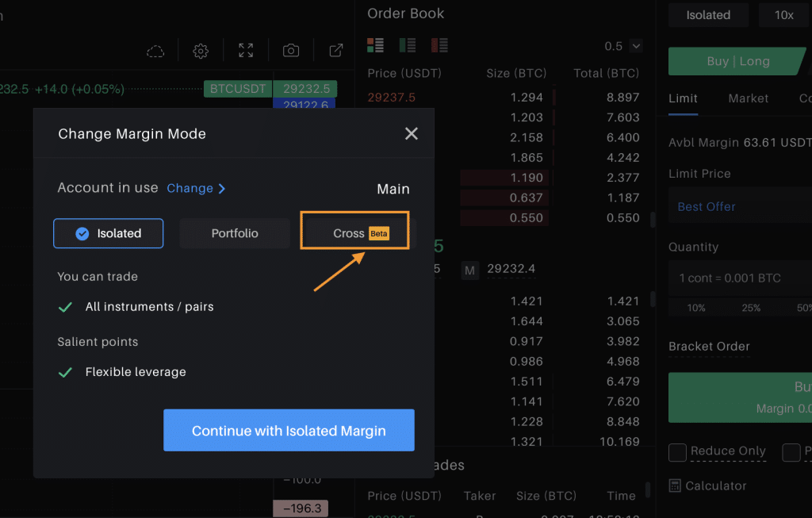Click mark price 29232.4
The width and height of the screenshot is (812, 518).
pyautogui.click(x=511, y=268)
